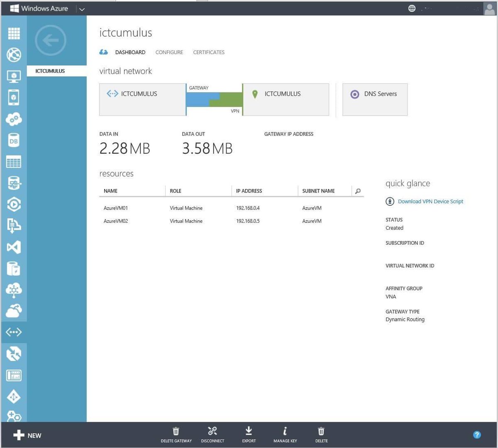This screenshot has width=498, height=448.
Task: Open Service Bus icon in sidebar
Action: pyautogui.click(x=14, y=226)
